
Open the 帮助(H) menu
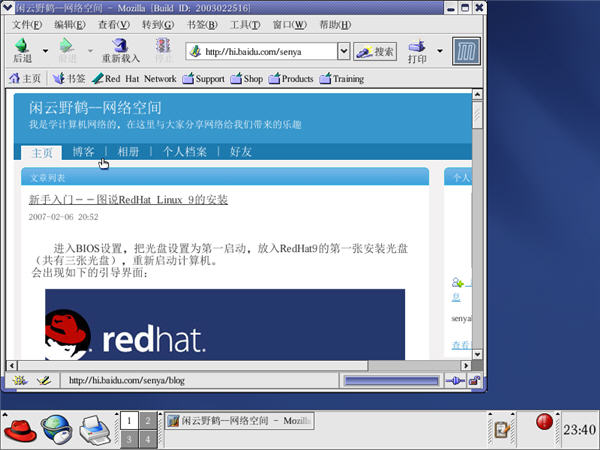coord(335,25)
